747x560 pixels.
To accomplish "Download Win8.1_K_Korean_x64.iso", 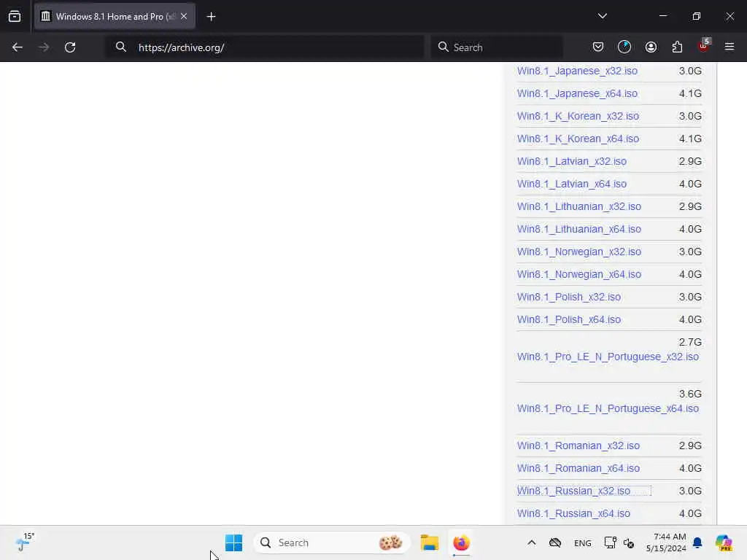I will point(578,139).
